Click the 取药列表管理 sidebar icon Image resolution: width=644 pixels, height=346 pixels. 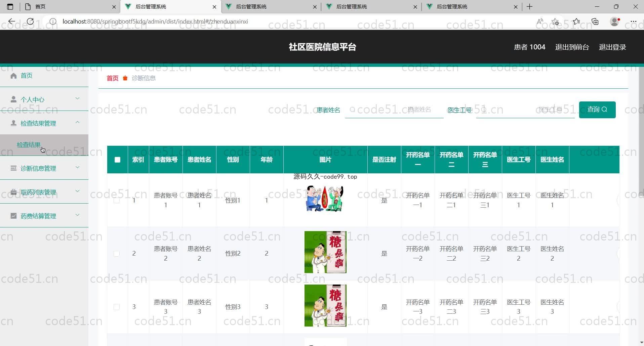click(13, 192)
